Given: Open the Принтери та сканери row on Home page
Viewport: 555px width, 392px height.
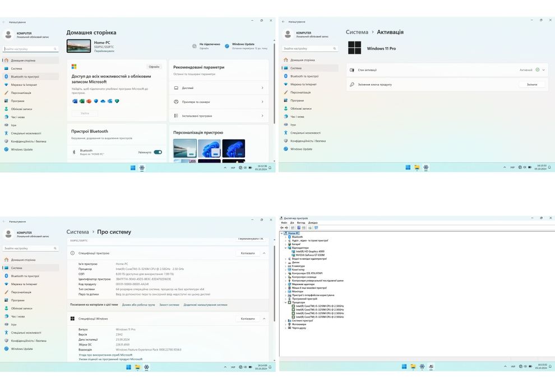Looking at the screenshot, I should point(219,102).
